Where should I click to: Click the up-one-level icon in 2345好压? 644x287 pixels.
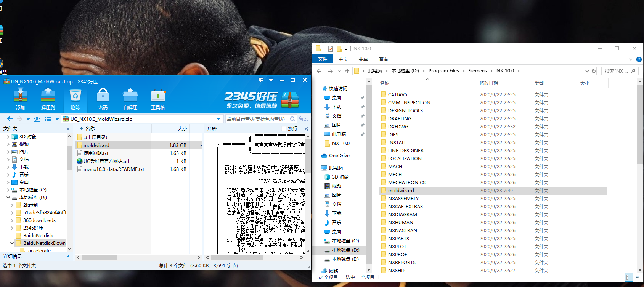(x=37, y=119)
